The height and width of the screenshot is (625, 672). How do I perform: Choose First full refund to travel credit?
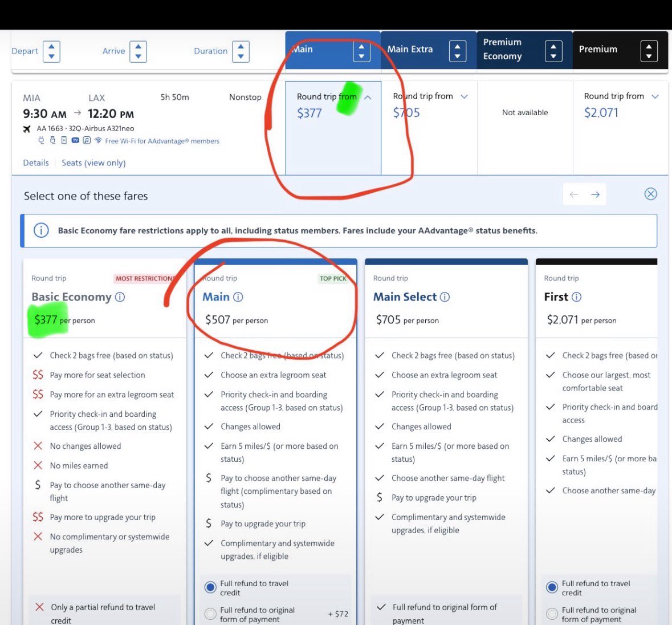point(552,587)
